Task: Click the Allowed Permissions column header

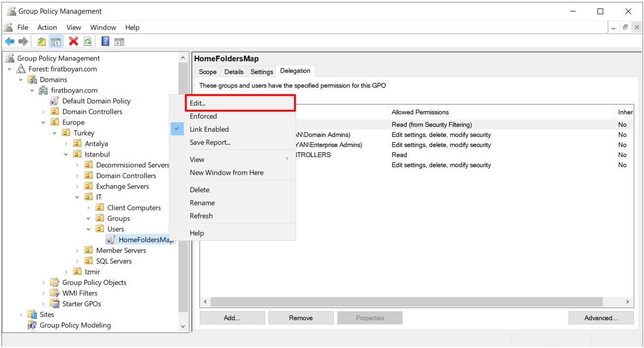Action: pyautogui.click(x=501, y=112)
